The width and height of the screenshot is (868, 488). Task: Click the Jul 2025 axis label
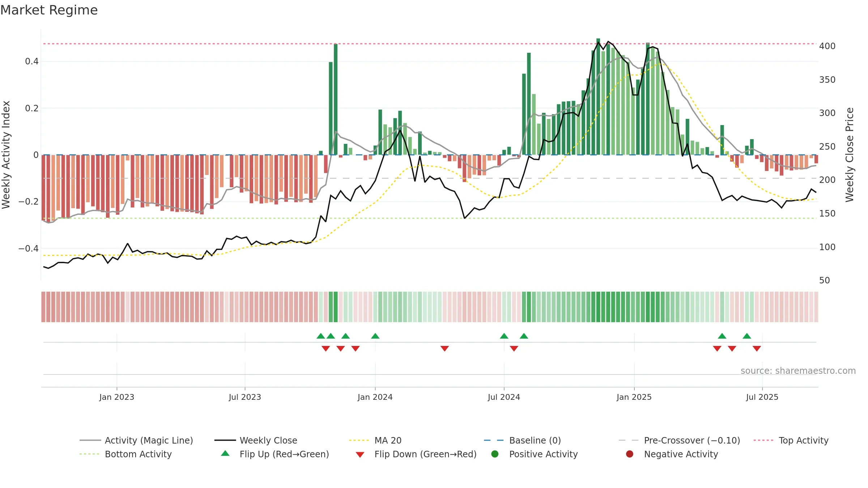point(762,397)
